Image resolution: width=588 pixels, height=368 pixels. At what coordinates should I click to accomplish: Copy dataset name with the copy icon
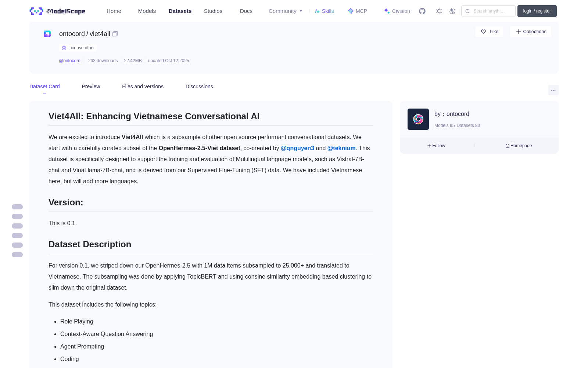point(115,34)
